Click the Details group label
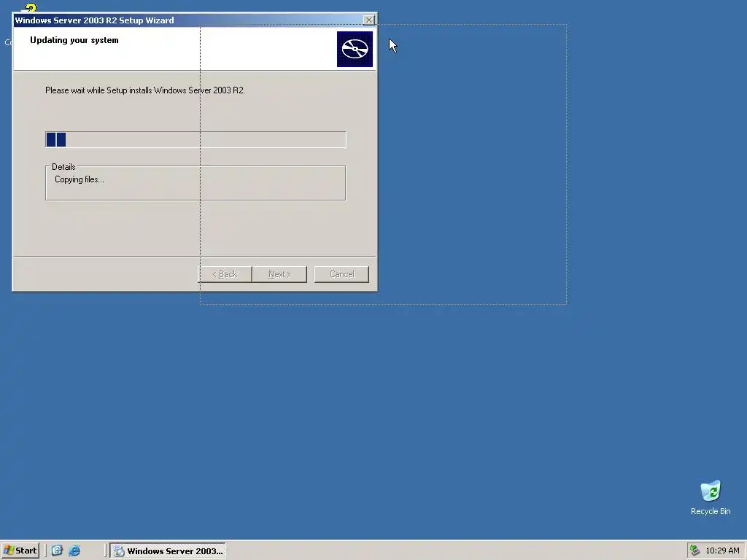The height and width of the screenshot is (560, 747). point(63,167)
